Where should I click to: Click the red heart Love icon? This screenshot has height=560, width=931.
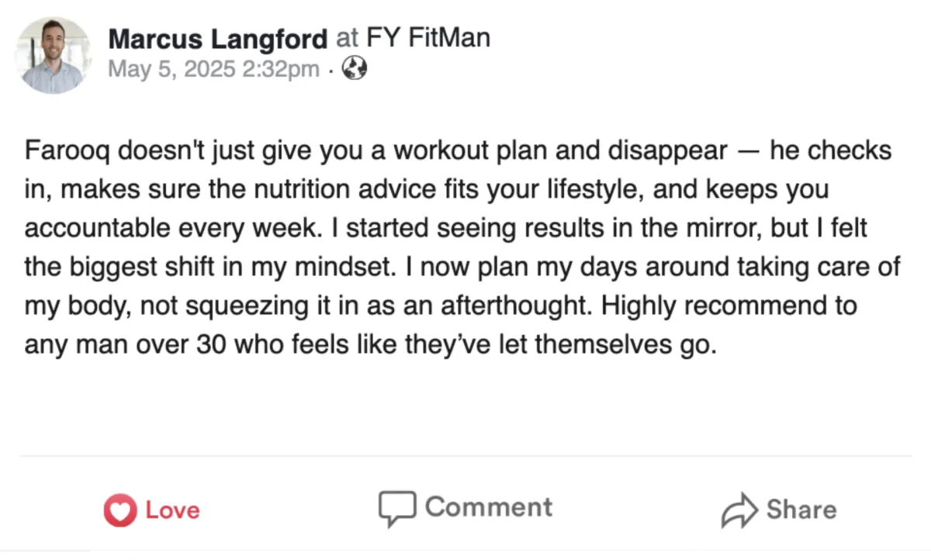(x=120, y=510)
